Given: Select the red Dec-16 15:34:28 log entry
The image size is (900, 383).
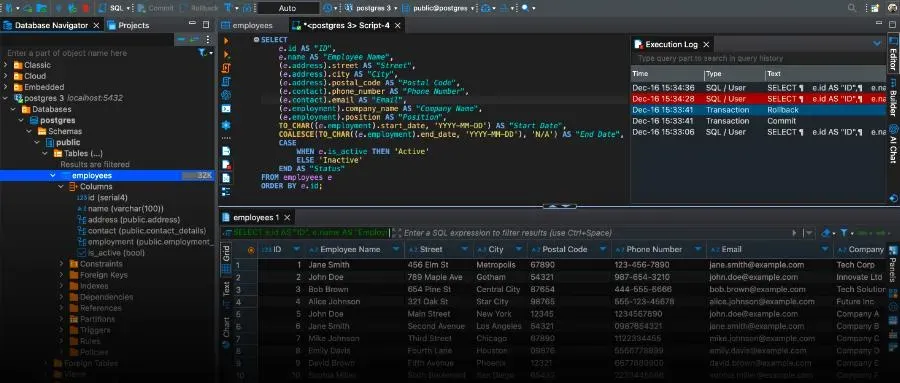Looking at the screenshot, I should [x=758, y=99].
